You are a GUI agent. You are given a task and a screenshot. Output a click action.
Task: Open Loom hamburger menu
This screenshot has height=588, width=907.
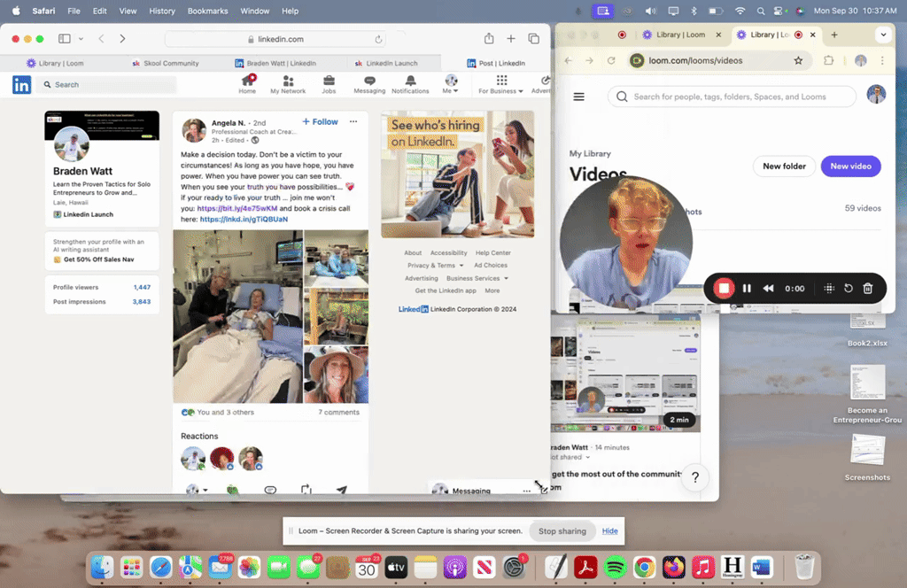click(578, 97)
